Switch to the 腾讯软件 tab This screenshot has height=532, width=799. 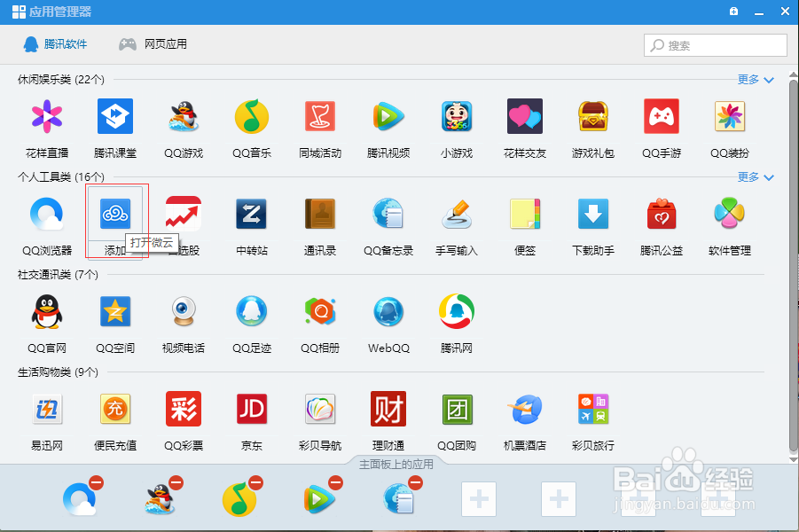coord(56,44)
